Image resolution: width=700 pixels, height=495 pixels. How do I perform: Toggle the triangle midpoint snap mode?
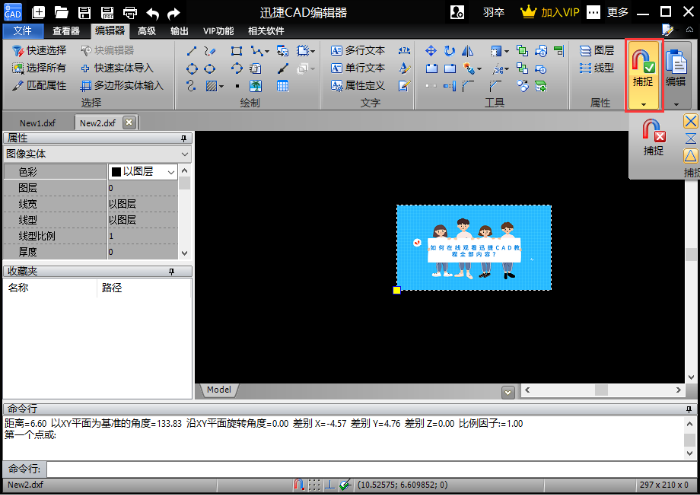pos(691,156)
